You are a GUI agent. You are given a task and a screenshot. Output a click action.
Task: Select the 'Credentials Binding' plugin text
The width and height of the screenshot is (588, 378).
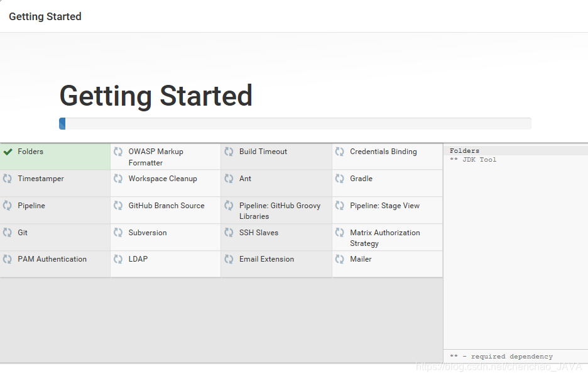[383, 152]
